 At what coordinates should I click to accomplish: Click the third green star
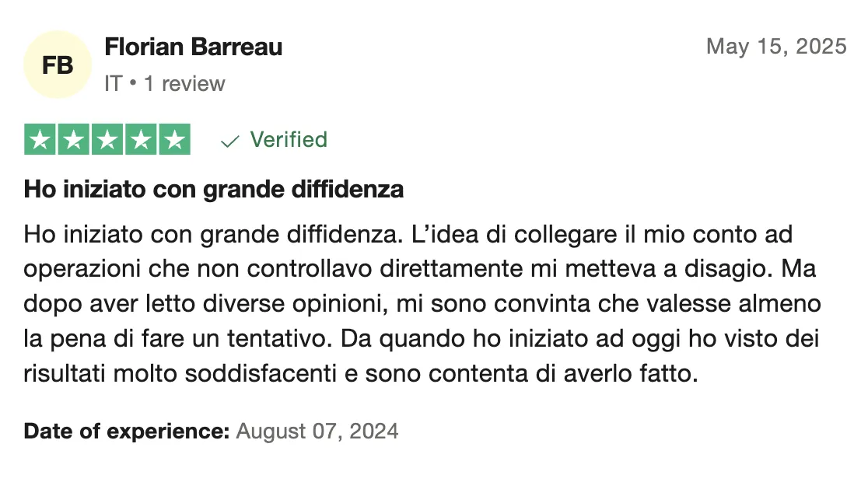point(107,139)
